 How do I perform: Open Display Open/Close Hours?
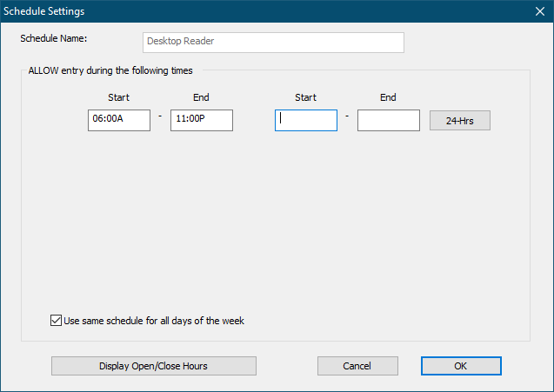153,366
